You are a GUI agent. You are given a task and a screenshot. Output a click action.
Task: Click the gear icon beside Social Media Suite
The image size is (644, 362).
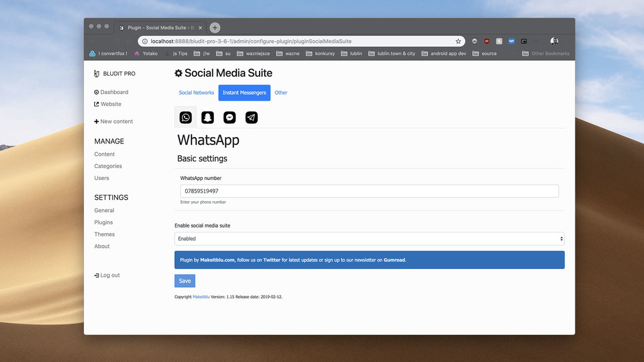[178, 73]
